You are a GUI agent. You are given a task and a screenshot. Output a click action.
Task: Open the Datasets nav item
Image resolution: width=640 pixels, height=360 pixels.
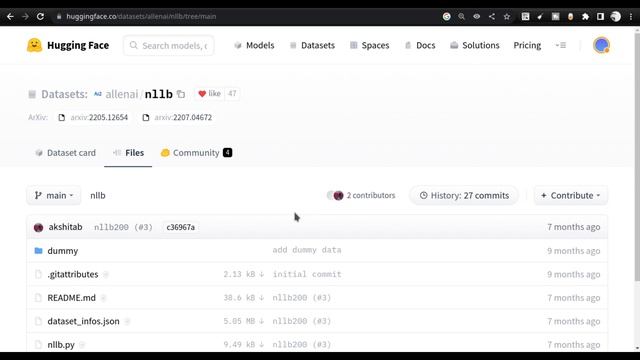312,45
